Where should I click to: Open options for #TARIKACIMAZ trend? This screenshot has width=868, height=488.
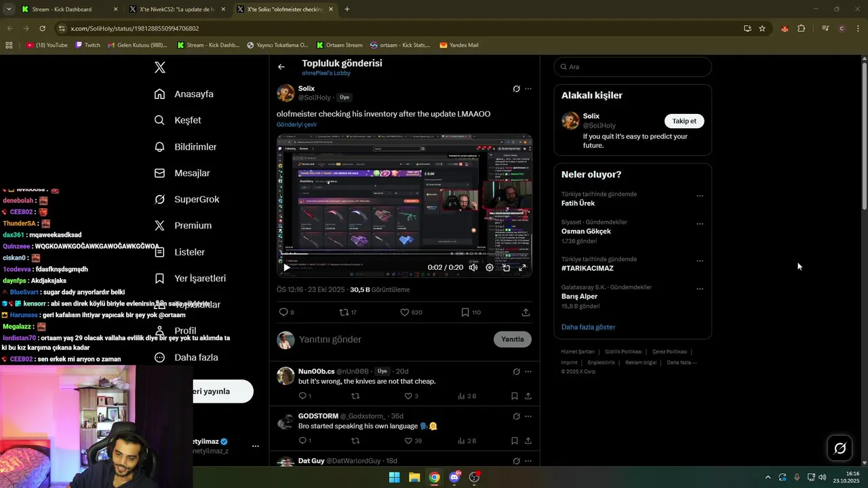point(700,261)
